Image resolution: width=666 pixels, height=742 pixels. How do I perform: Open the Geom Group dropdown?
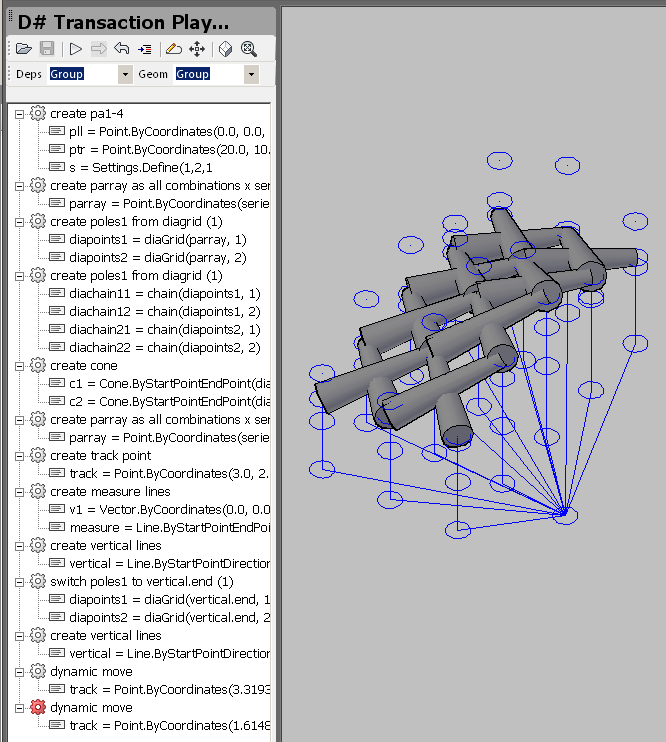coord(251,74)
